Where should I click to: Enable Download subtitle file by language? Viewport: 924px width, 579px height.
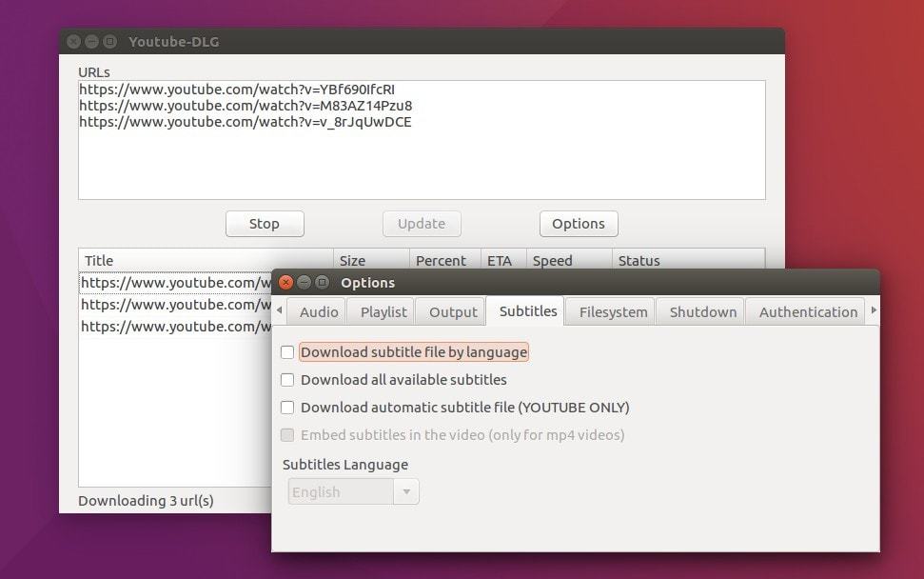tap(287, 352)
